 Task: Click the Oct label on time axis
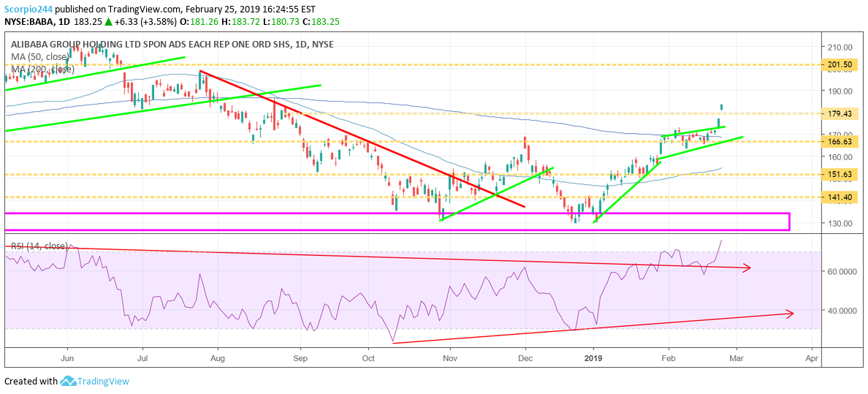(x=369, y=358)
